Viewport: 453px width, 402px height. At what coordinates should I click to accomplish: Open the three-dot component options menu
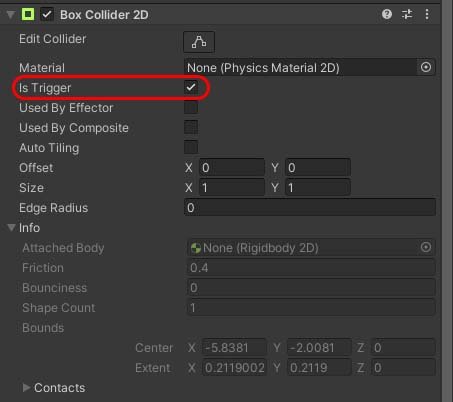427,14
